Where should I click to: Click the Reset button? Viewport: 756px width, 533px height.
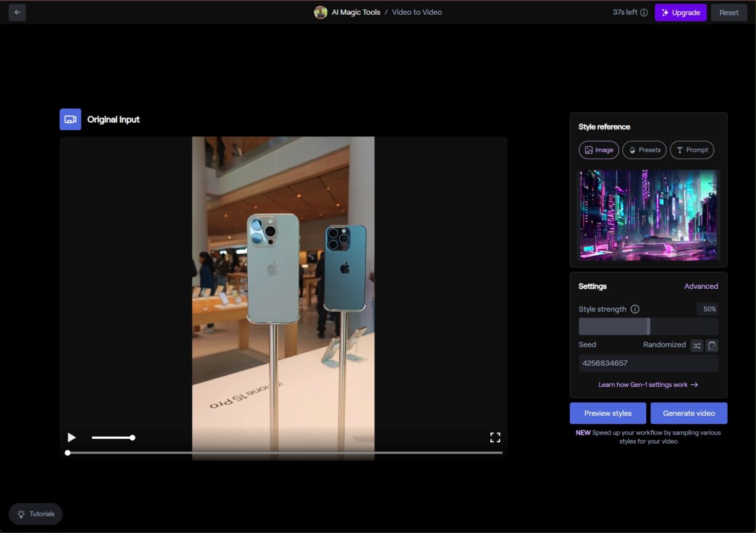729,12
